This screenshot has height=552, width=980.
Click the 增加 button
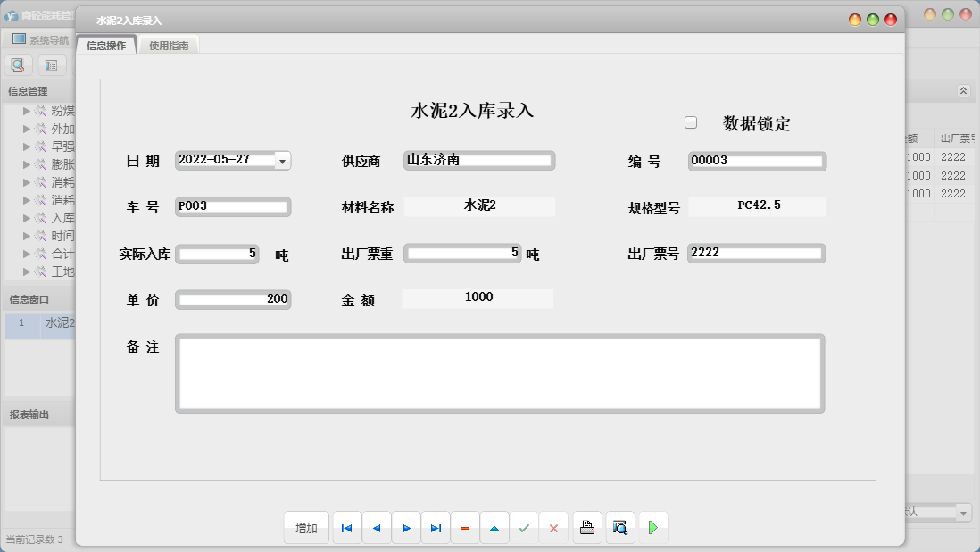[306, 528]
